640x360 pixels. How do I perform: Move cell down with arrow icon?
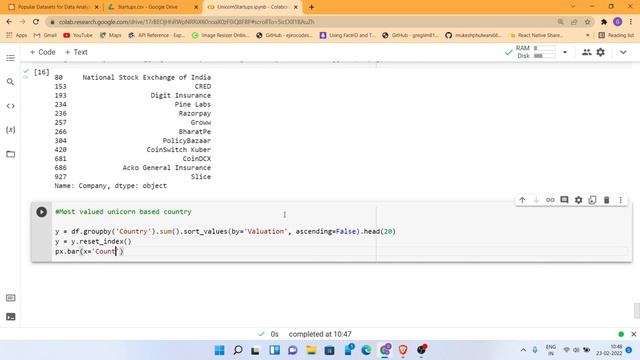coord(536,200)
